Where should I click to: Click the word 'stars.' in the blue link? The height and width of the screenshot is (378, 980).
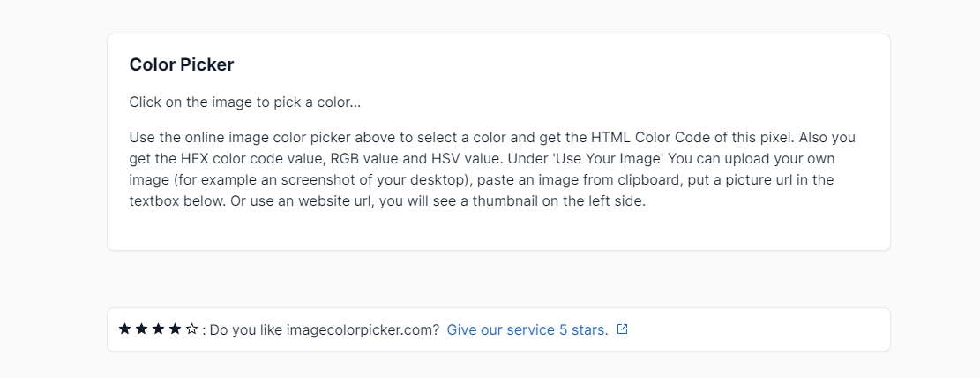coord(590,329)
